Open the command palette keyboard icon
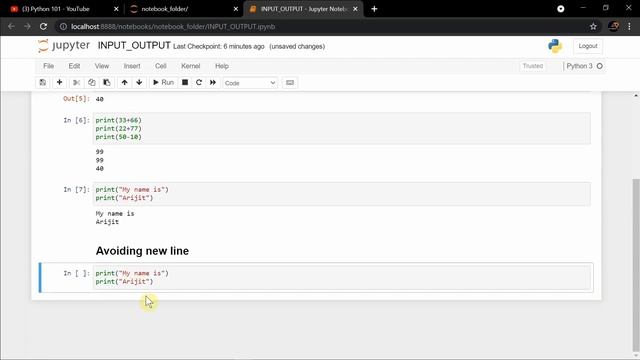 point(290,82)
